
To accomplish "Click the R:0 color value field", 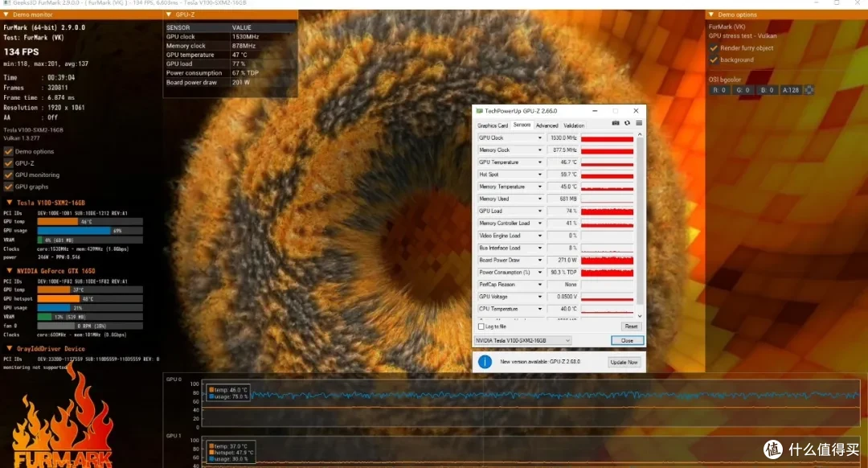I will (719, 90).
